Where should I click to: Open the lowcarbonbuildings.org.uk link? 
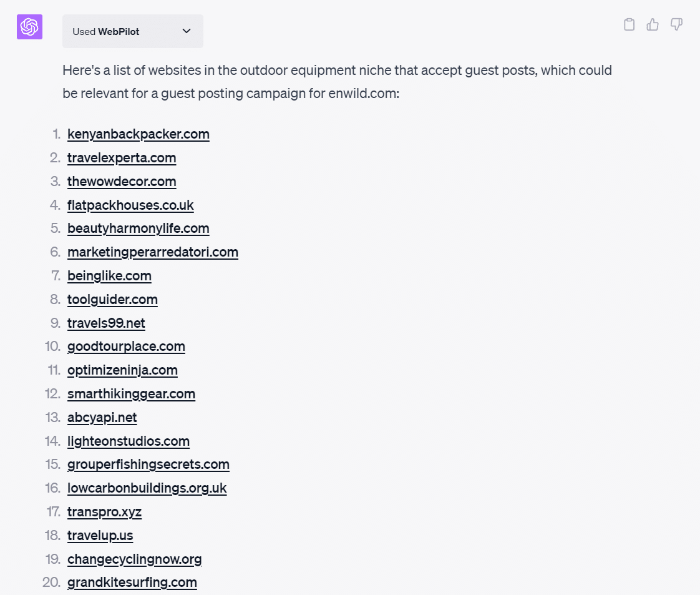click(147, 488)
